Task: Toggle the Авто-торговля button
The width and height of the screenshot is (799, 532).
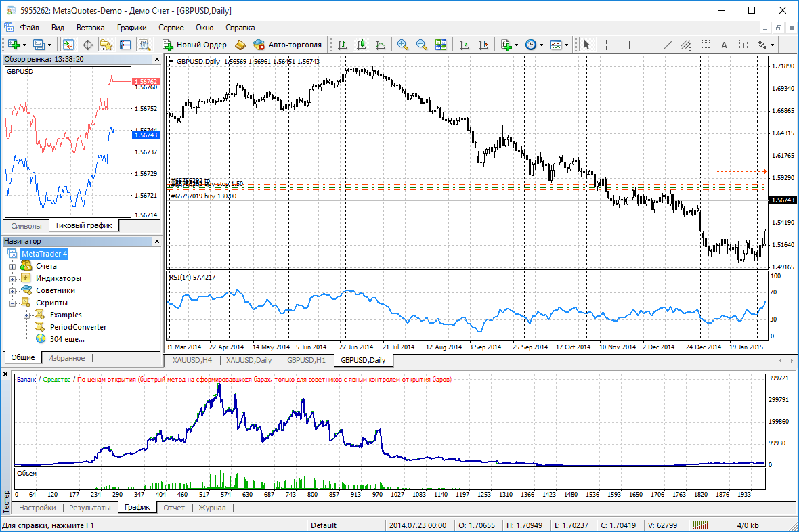Action: pyautogui.click(x=288, y=45)
